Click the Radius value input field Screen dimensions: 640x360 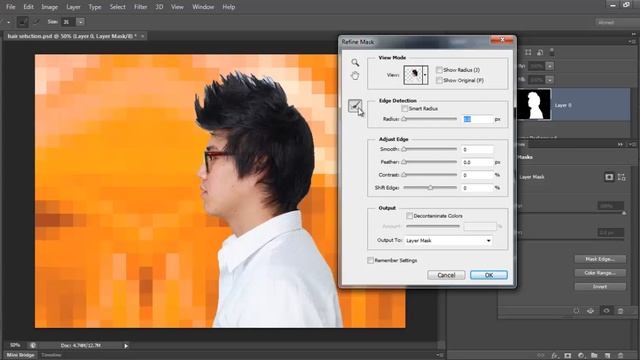[477, 119]
